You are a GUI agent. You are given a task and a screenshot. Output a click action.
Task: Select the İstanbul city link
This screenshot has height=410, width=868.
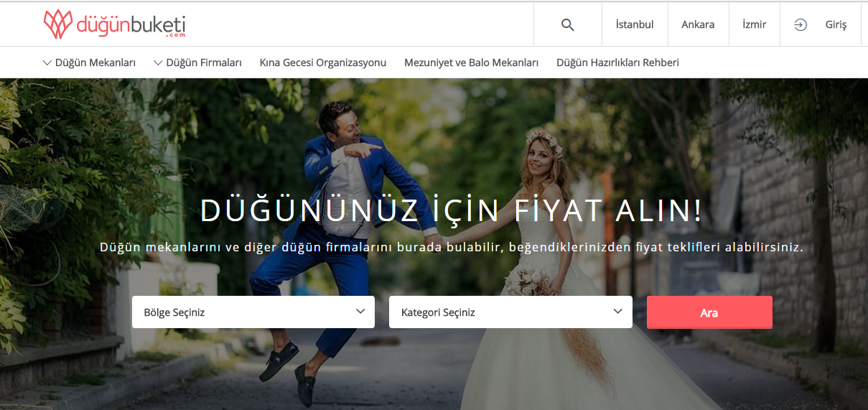(635, 24)
